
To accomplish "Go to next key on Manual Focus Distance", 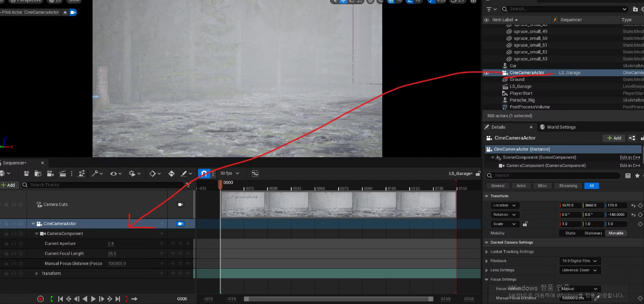I will [x=187, y=264].
